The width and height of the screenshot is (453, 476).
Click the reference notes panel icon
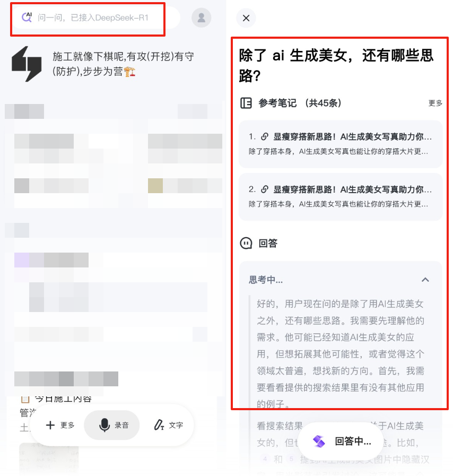click(x=246, y=103)
